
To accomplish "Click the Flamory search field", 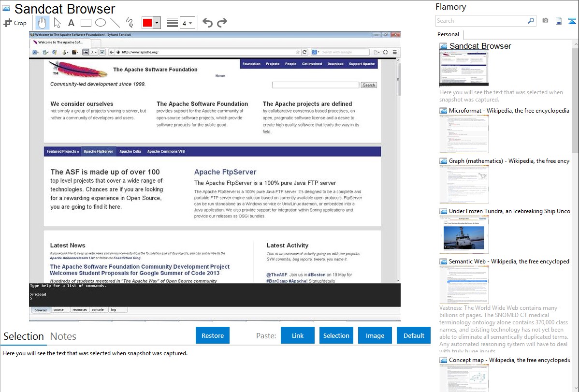I will click(481, 21).
